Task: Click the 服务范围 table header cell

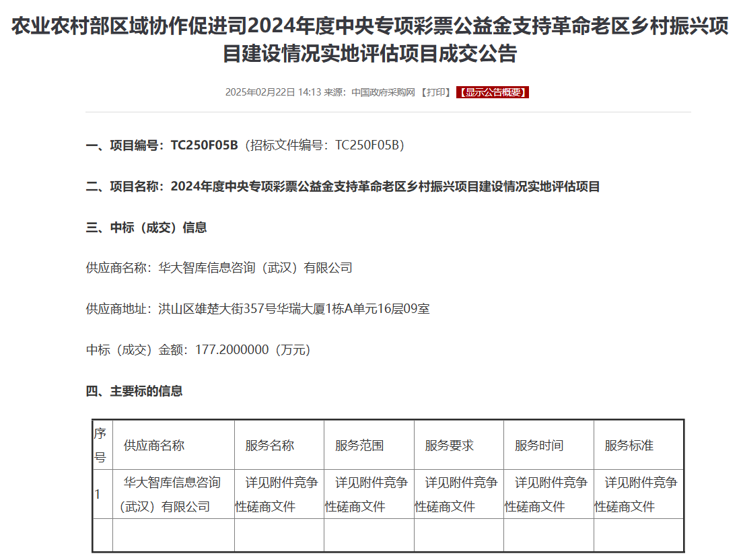Action: [x=369, y=445]
